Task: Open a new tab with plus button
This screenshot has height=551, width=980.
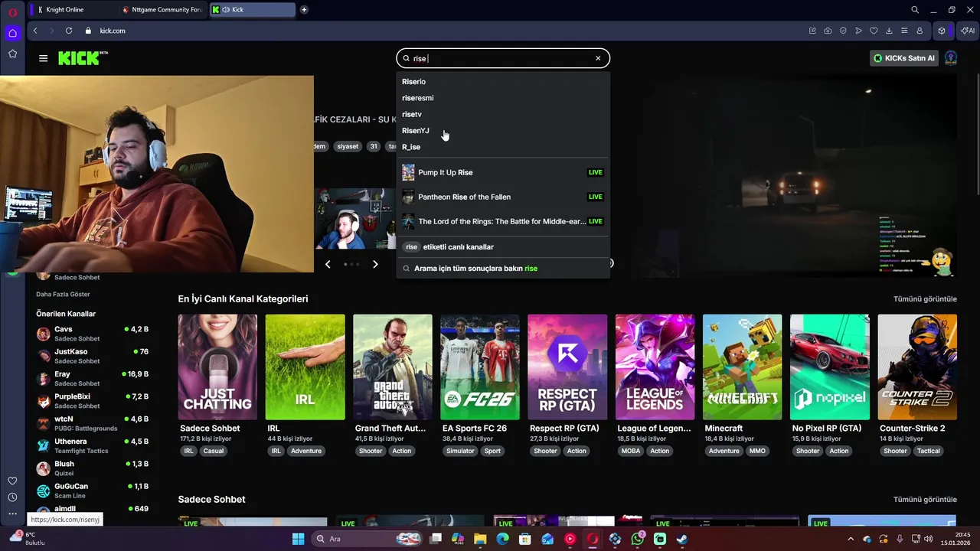Action: coord(304,10)
